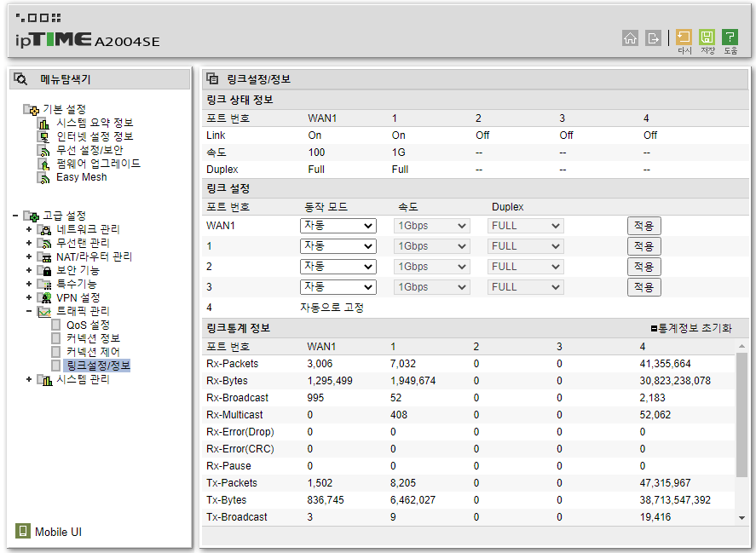Open WAN1 속도 1Gbps dropdown

pyautogui.click(x=431, y=226)
